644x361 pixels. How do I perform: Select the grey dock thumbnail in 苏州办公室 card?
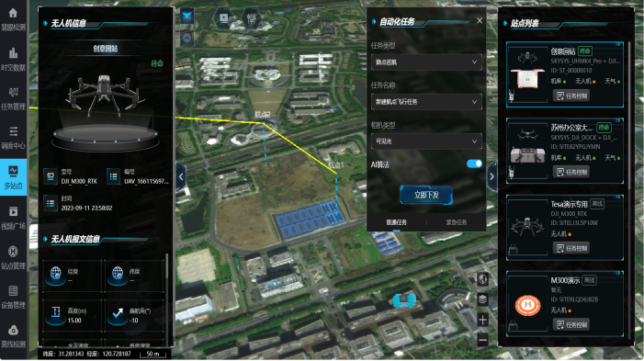point(527,155)
